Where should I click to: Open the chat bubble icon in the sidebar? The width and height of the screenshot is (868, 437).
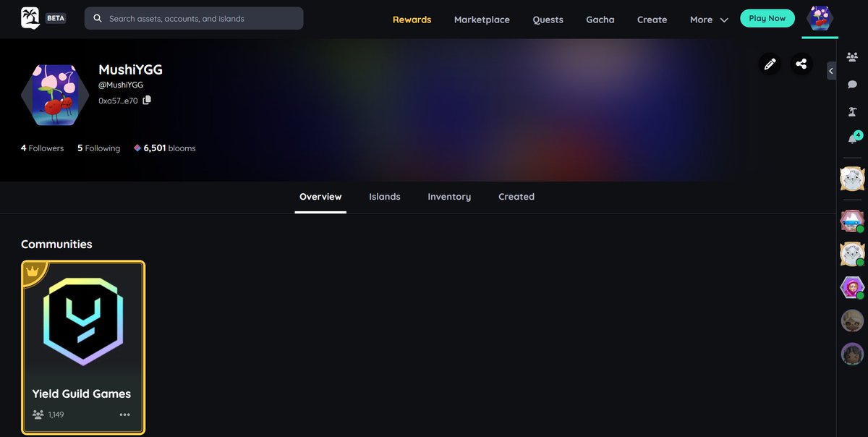point(852,85)
